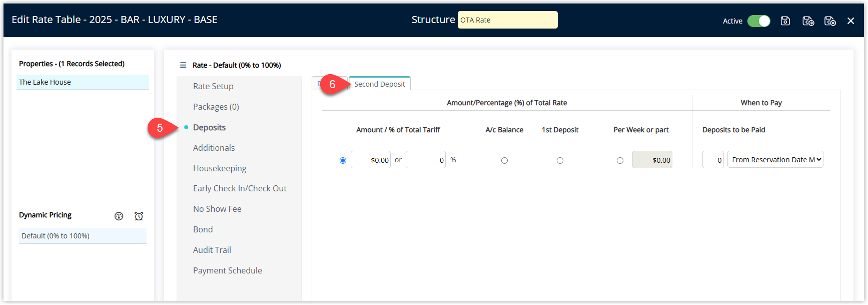Select Default (0% to 100%) pricing row

click(x=83, y=236)
